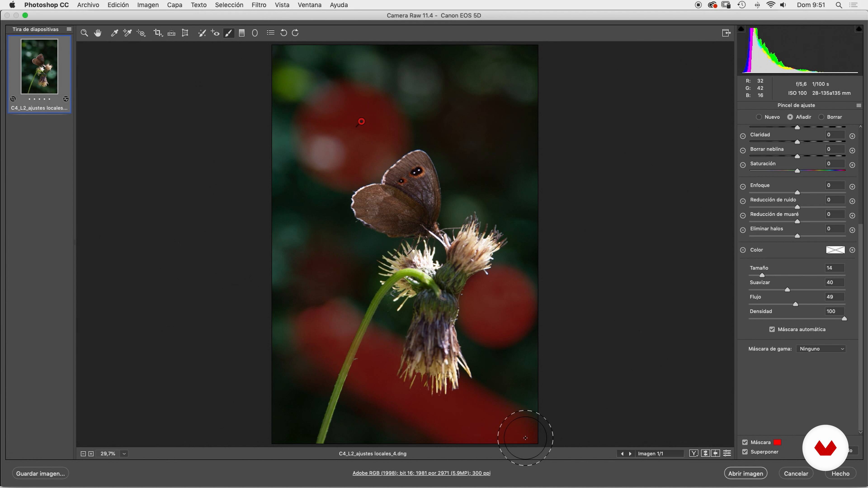Swap before and after settings icon
The height and width of the screenshot is (488, 868).
coord(705,453)
